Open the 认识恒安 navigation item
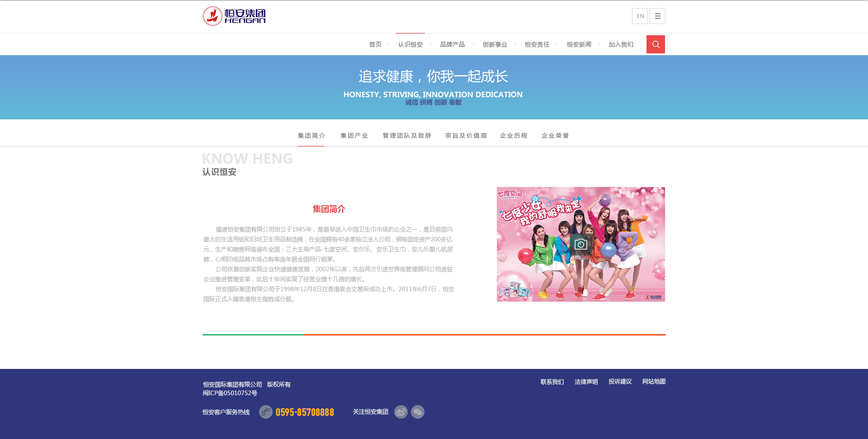 click(x=410, y=44)
